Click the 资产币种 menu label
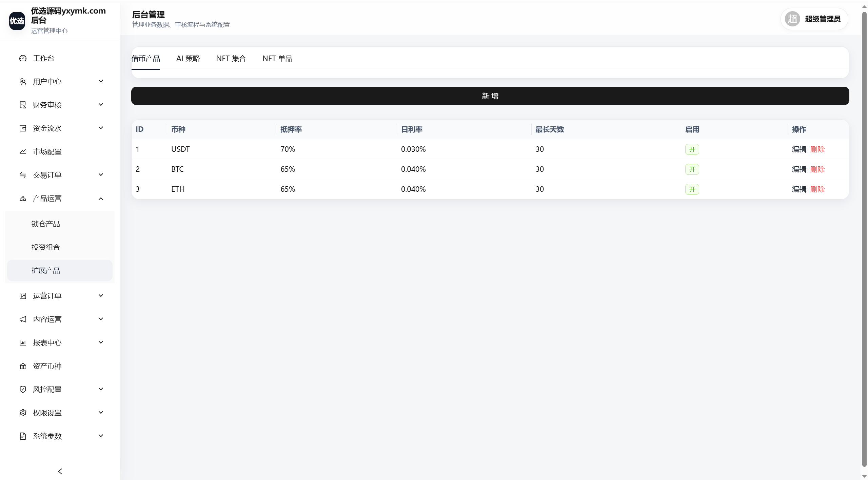This screenshot has width=868, height=480. (x=47, y=366)
